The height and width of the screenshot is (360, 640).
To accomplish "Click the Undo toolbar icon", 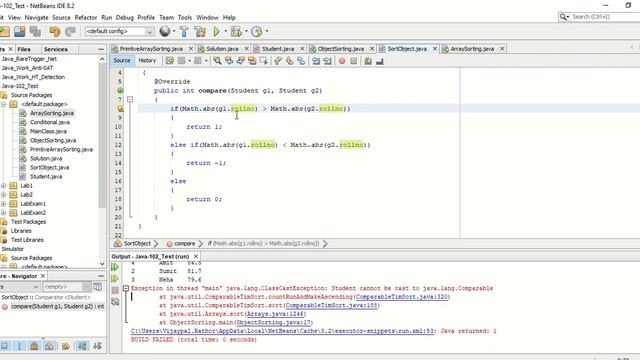I will 54,31.
